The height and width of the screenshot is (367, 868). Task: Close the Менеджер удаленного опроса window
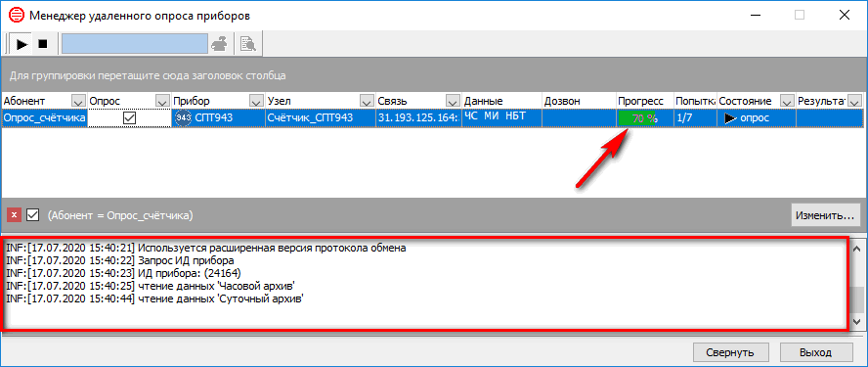[x=845, y=15]
